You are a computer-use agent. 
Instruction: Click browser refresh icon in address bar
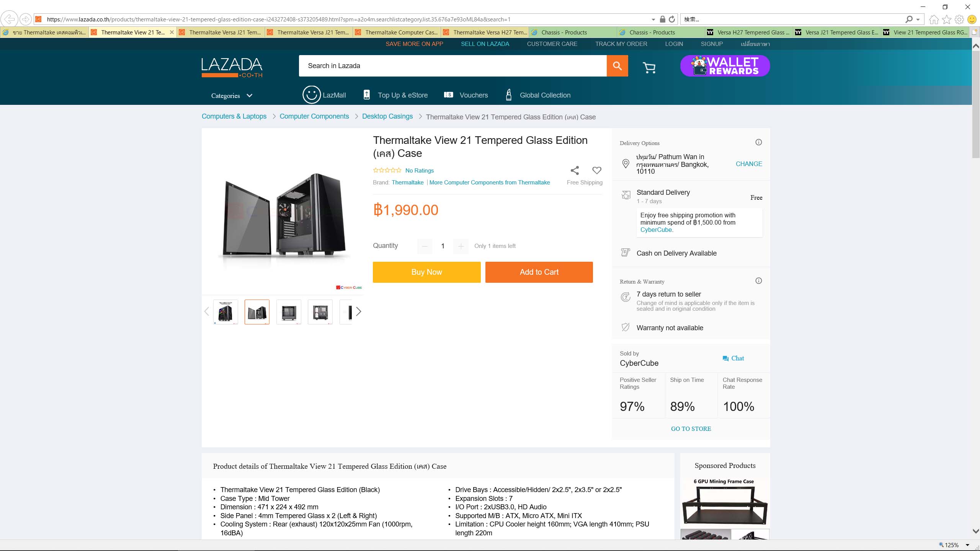pyautogui.click(x=672, y=19)
